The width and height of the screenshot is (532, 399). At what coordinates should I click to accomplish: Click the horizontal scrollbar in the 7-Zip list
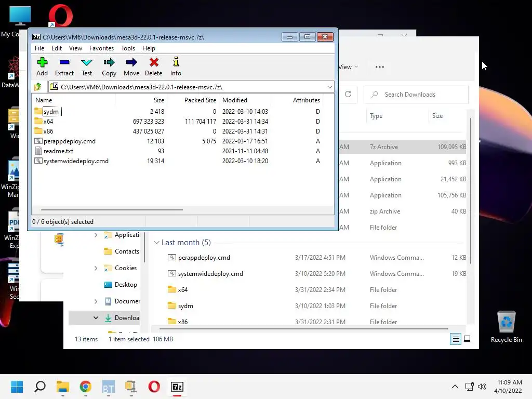[x=112, y=210]
